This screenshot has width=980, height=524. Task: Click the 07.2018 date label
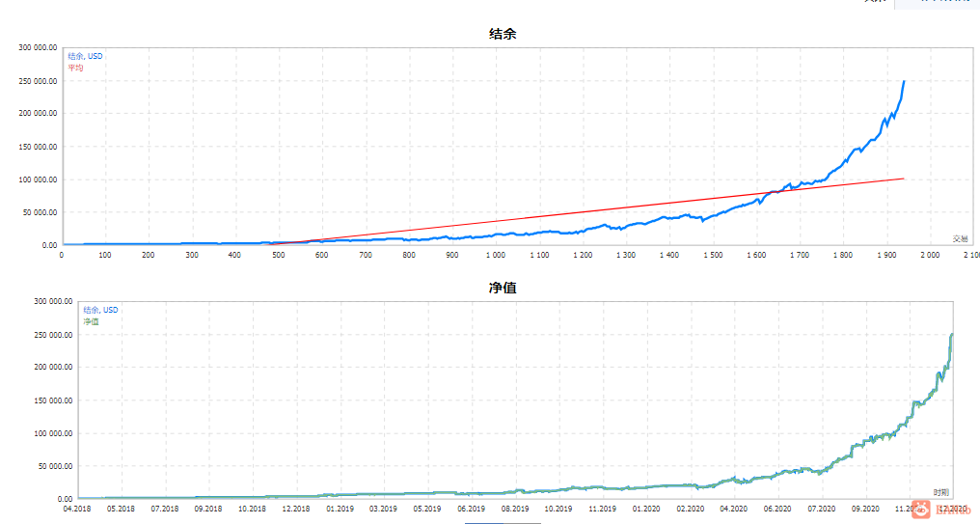click(x=165, y=509)
